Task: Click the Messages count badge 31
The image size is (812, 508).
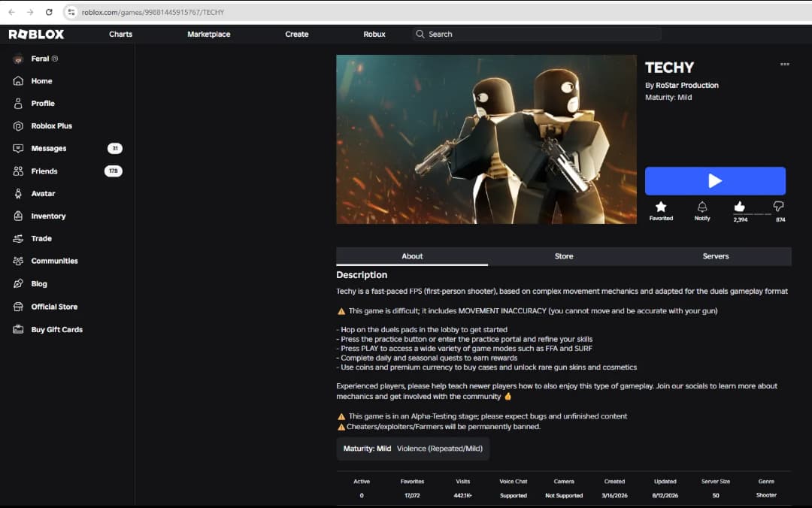Action: pos(115,149)
